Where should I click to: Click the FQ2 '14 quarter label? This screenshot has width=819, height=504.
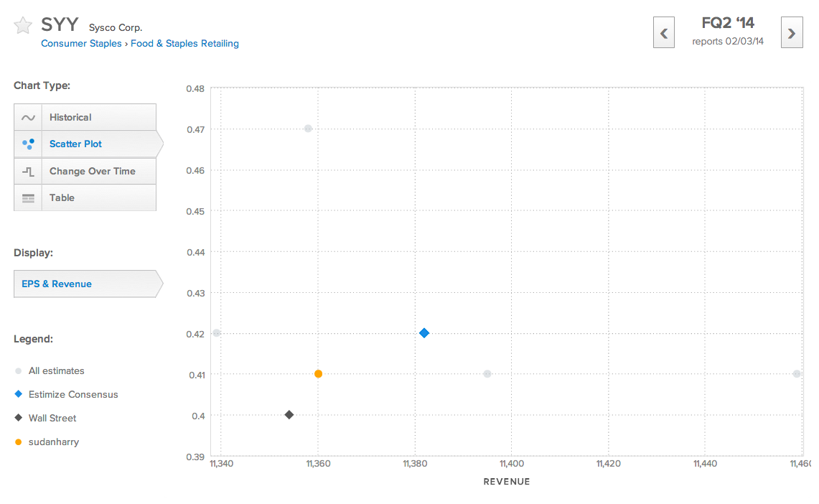728,23
